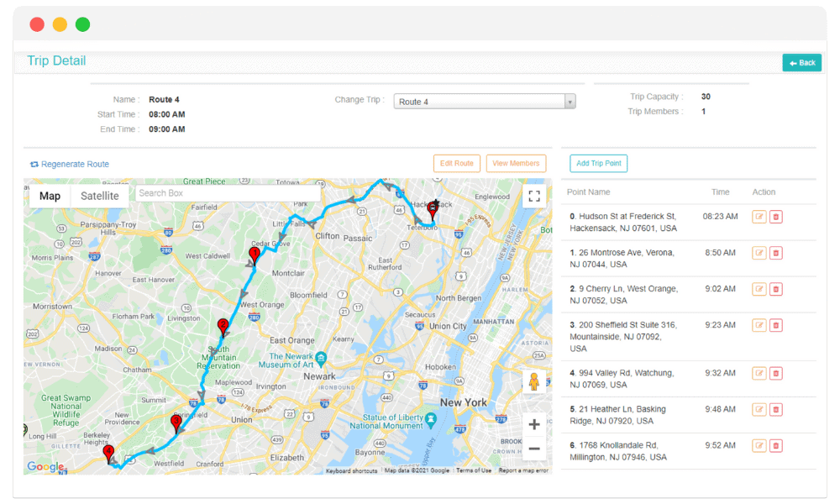Click the Street View pegman icon
Screen dimensions: 840x504
coord(533,381)
